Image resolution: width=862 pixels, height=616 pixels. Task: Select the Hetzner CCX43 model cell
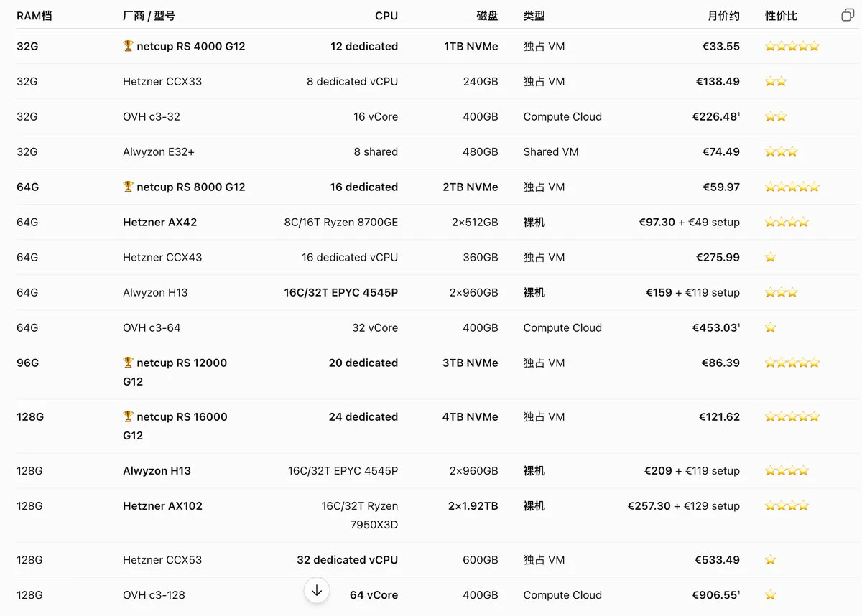[x=162, y=257]
